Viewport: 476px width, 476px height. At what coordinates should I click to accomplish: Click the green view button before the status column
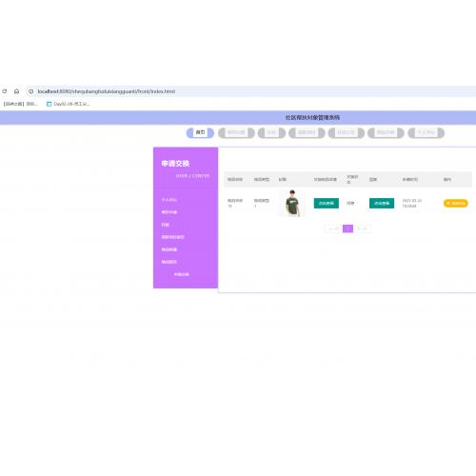point(327,203)
